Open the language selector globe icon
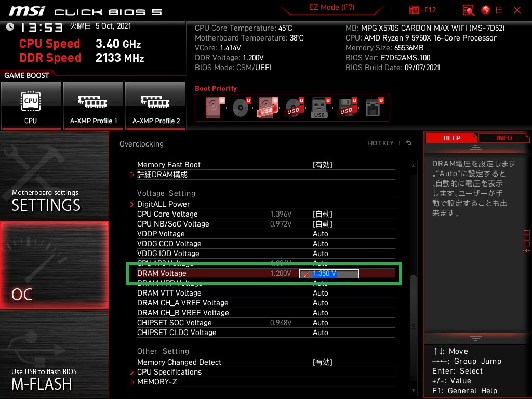The width and height of the screenshot is (532, 399). pos(486,10)
